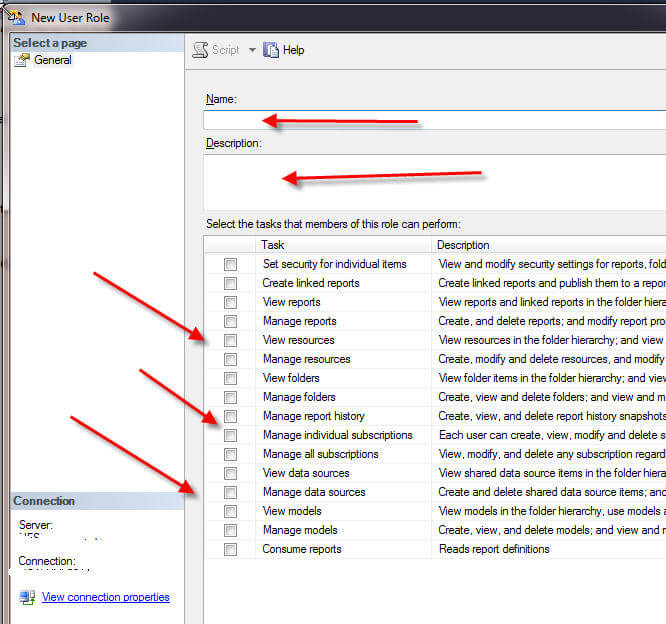The width and height of the screenshot is (666, 624).
Task: Open View connection properties link
Action: pos(105,597)
